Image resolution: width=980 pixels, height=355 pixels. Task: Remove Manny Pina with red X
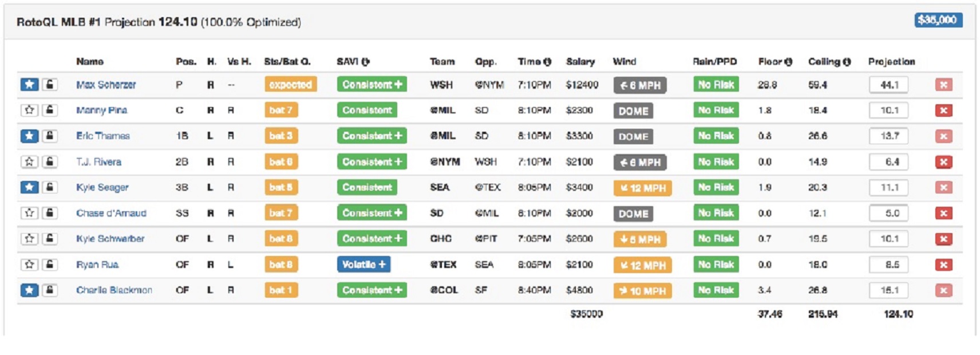coord(943,111)
